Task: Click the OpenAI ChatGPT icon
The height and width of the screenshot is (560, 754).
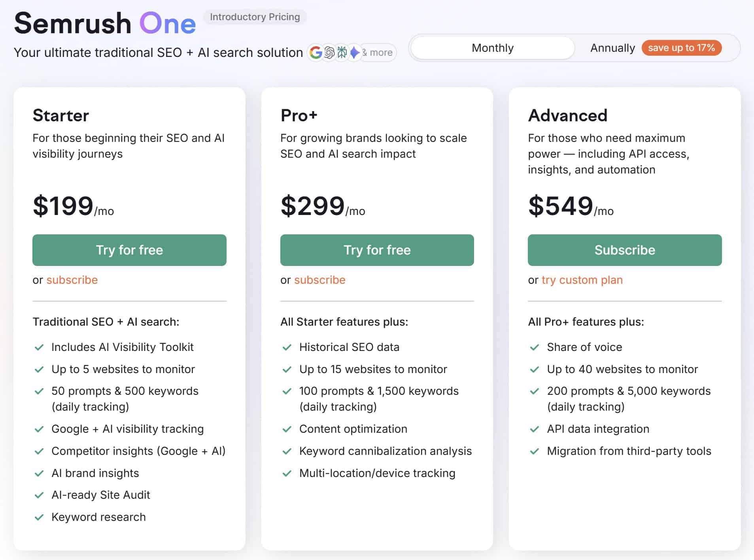Action: (x=329, y=52)
